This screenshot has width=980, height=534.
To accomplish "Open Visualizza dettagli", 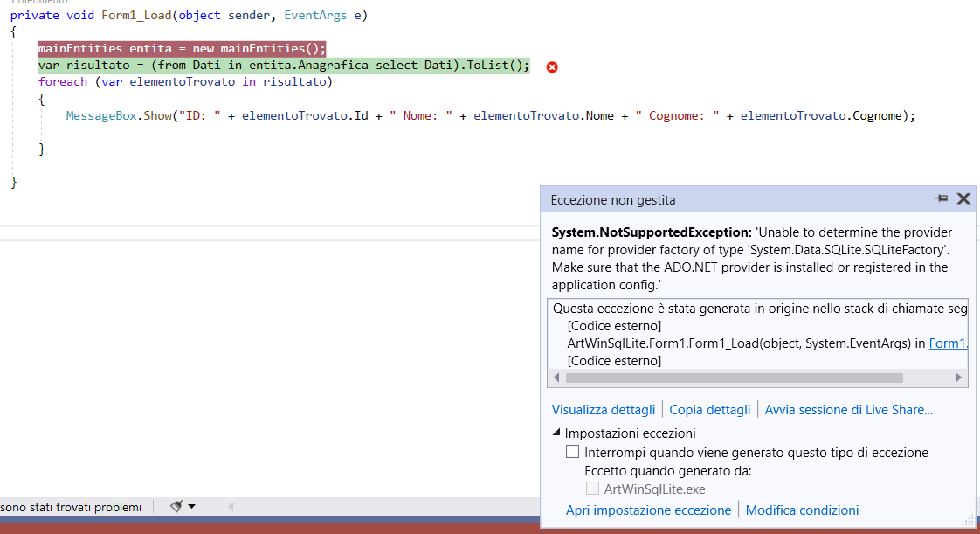I will click(x=604, y=410).
